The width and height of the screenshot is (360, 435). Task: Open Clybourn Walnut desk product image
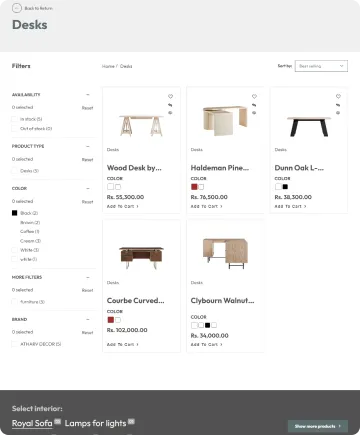[225, 253]
